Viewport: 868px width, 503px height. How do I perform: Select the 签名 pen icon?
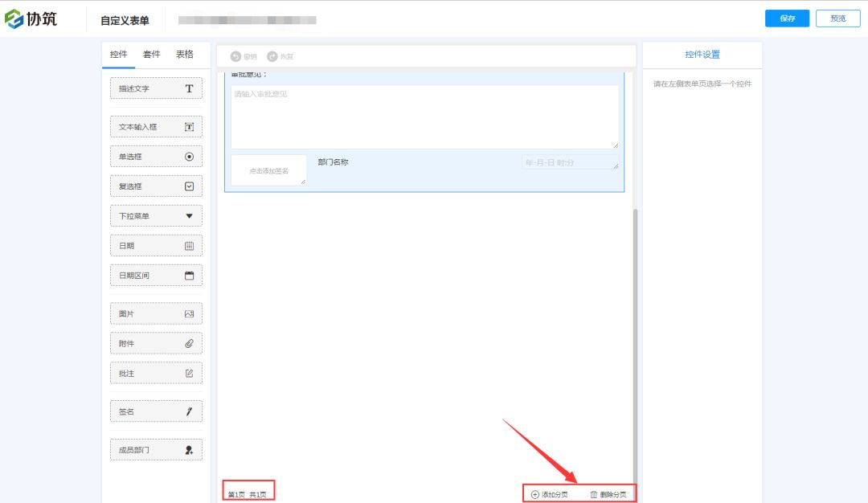tap(190, 411)
